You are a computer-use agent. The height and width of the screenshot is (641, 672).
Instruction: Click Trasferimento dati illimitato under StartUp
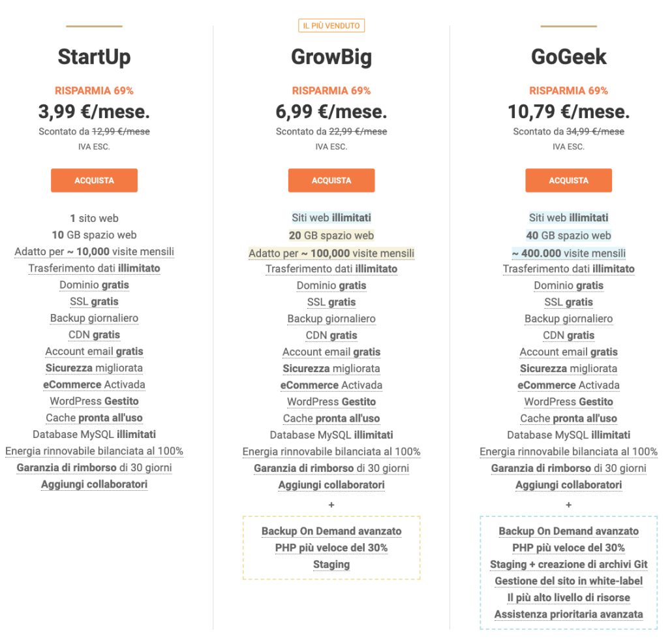tap(94, 268)
